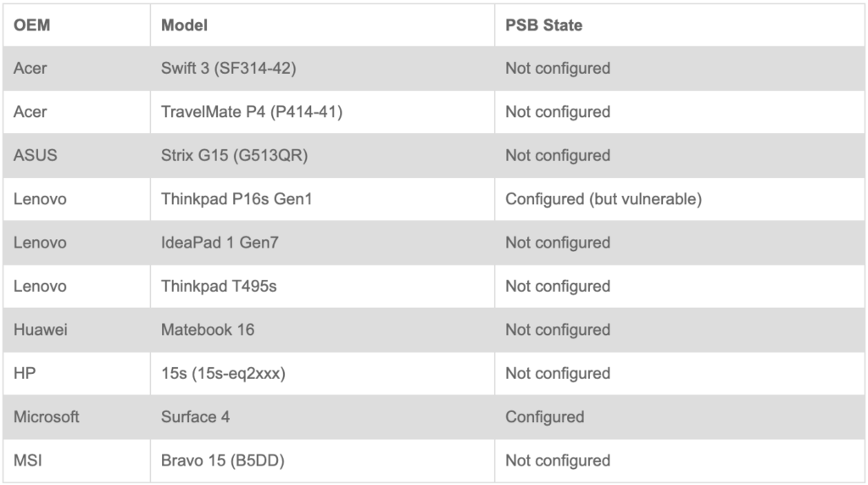Screen dimensions: 868x485
Task: Select the Matebook 16 cell
Action: 208,330
